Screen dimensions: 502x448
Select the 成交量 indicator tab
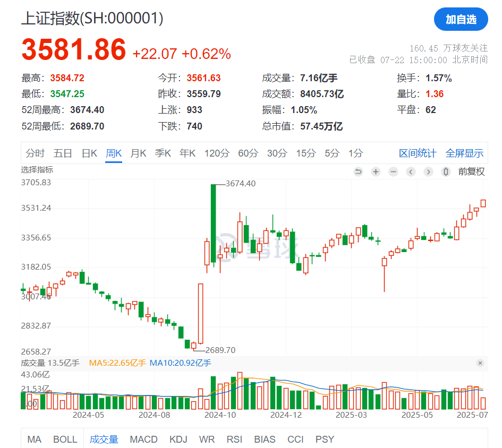point(104,440)
